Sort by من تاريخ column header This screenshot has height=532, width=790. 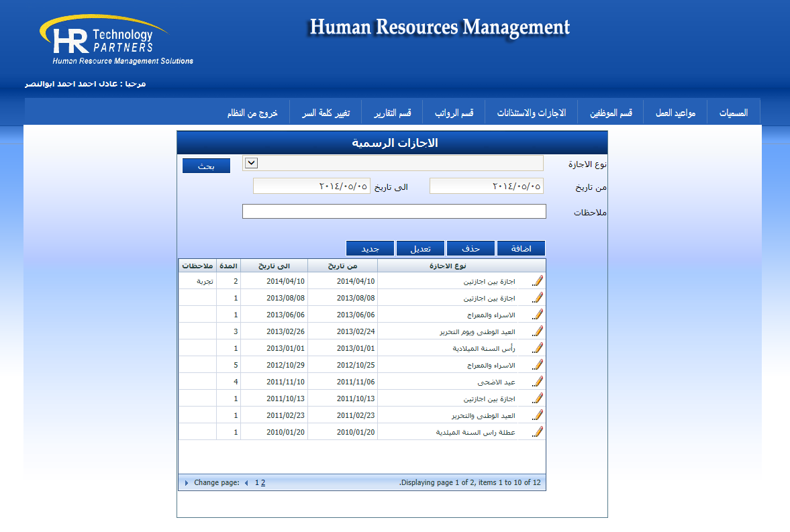(342, 266)
